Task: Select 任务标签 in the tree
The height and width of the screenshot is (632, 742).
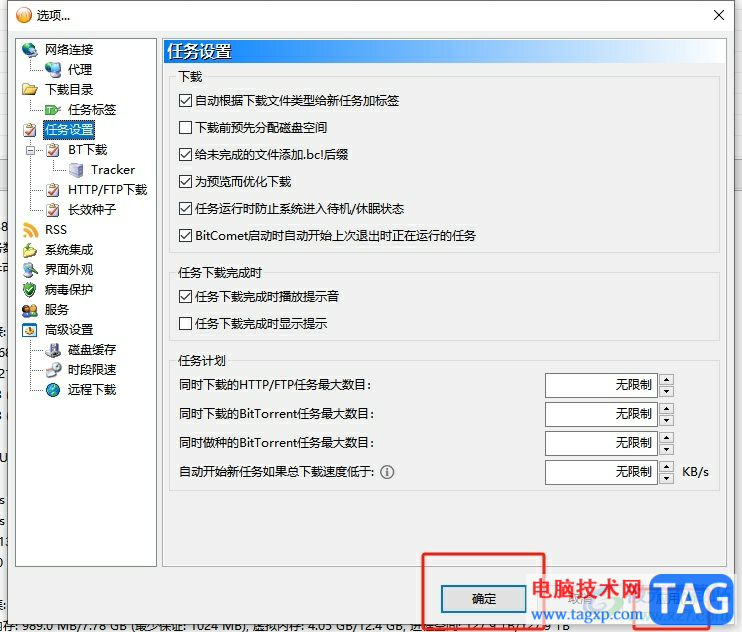Action: coord(92,110)
